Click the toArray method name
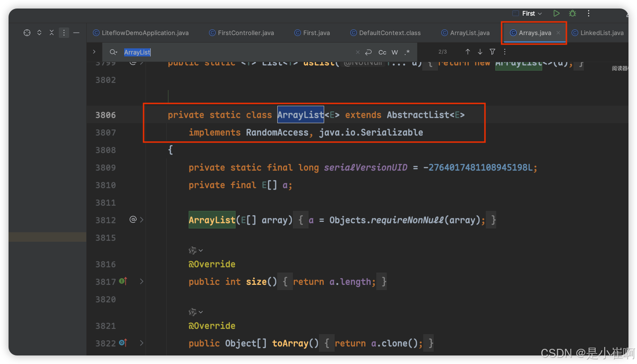637x364 pixels. (290, 343)
